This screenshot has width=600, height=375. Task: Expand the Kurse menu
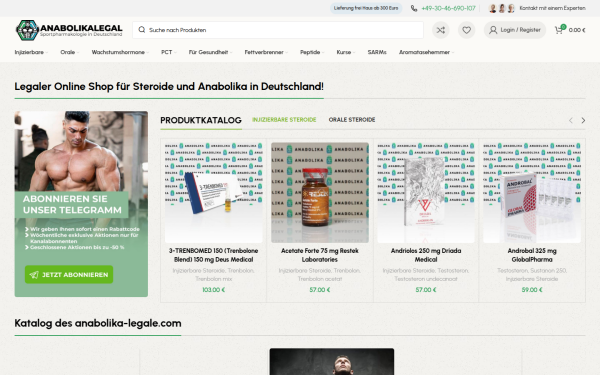(x=346, y=52)
